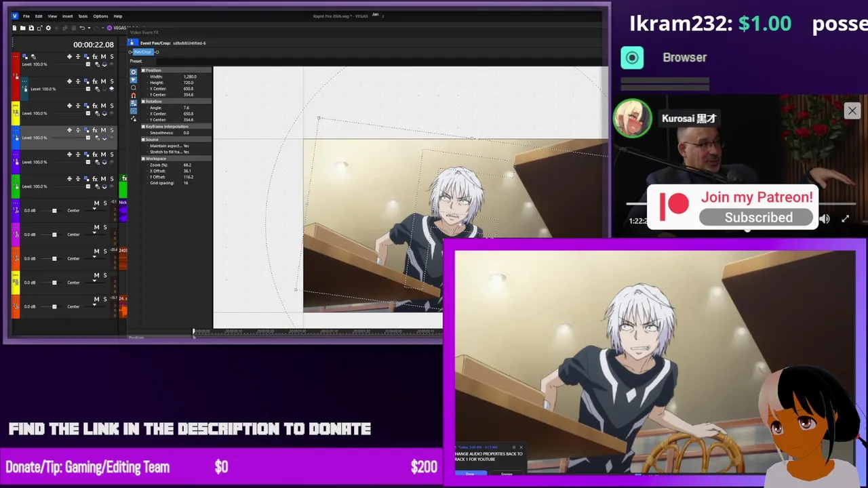Image resolution: width=868 pixels, height=488 pixels.
Task: Click the Join my Patreon! link
Action: click(757, 197)
